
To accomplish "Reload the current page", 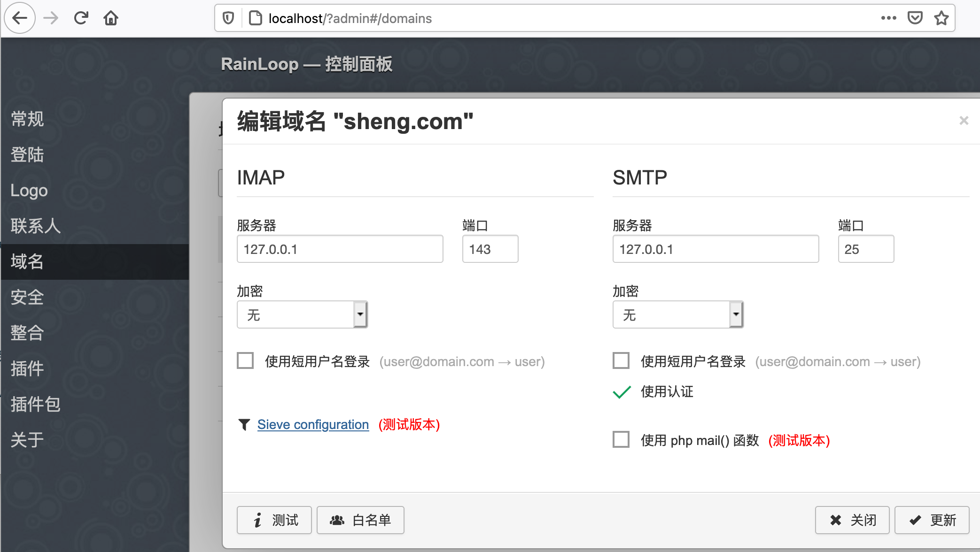I will pos(81,18).
